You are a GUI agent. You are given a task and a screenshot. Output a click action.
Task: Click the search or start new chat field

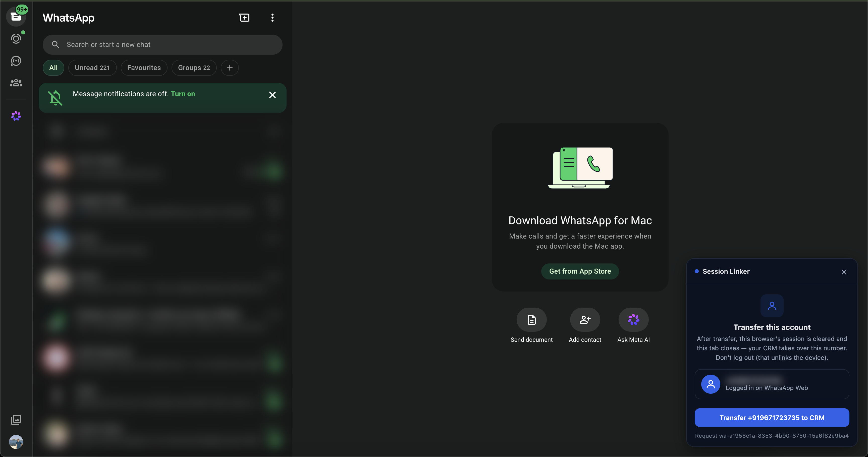tap(162, 45)
